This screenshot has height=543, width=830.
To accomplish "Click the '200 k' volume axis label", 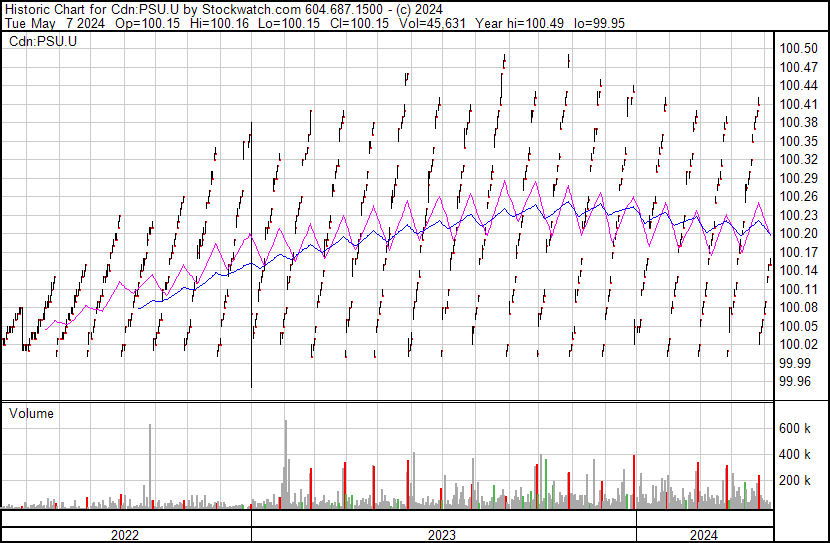I will point(795,480).
